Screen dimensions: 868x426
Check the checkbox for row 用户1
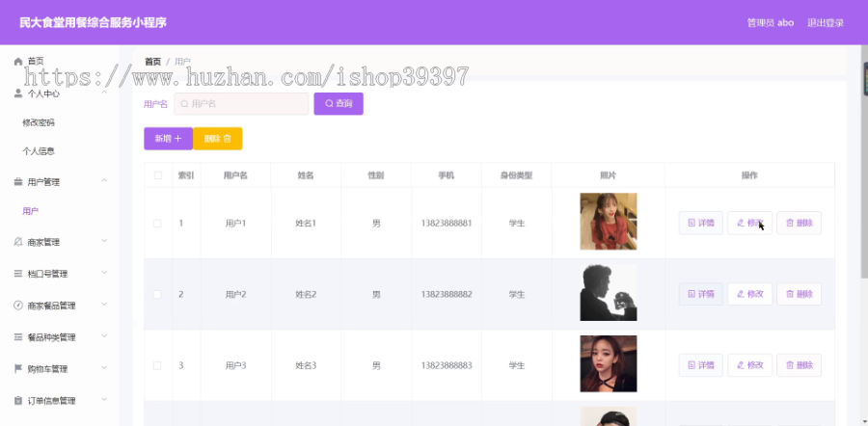click(157, 224)
